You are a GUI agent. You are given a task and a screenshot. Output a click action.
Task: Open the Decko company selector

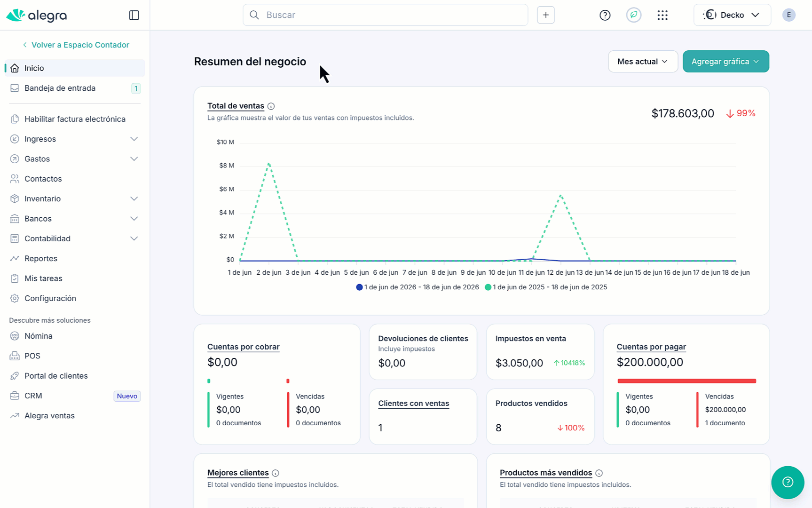tap(732, 15)
